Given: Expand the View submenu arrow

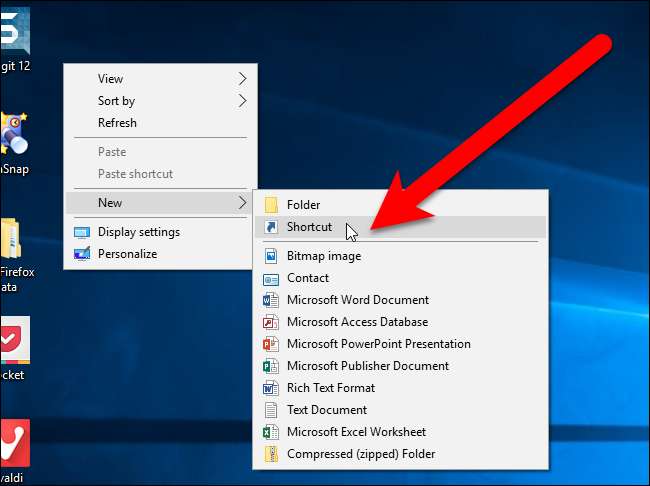Looking at the screenshot, I should [x=242, y=79].
